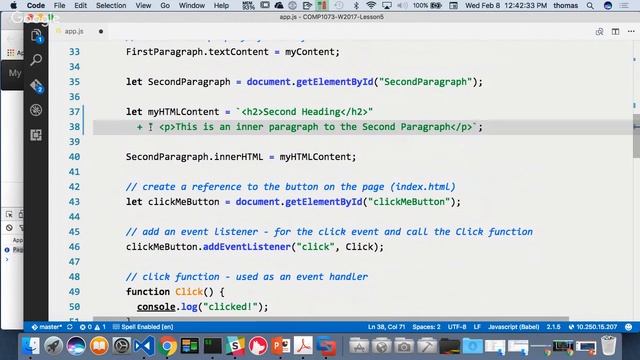This screenshot has width=640, height=360.
Task: Click the Ln 38, Col 71 cursor position indicator
Action: pos(387,327)
